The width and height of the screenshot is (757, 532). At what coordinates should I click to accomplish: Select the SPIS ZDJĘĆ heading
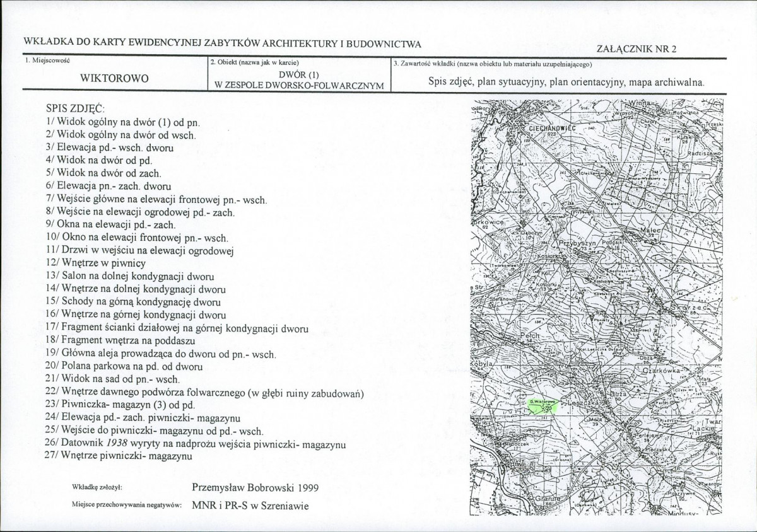point(73,108)
